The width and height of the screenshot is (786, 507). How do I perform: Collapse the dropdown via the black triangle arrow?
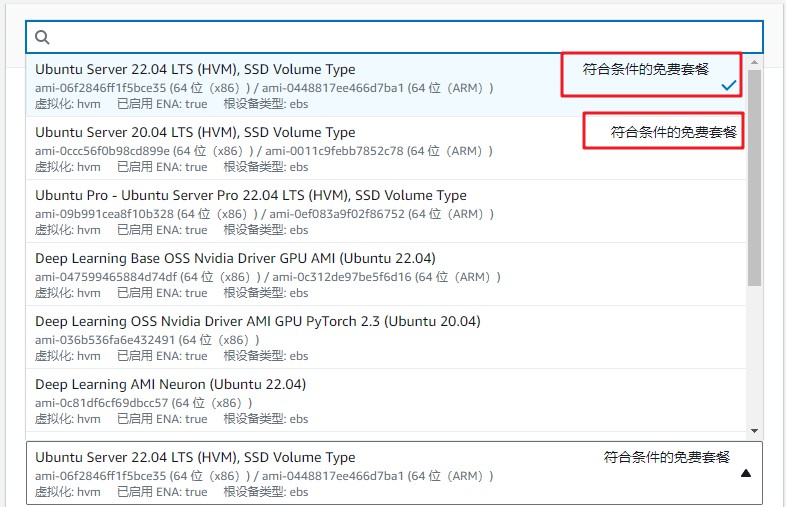[746, 473]
